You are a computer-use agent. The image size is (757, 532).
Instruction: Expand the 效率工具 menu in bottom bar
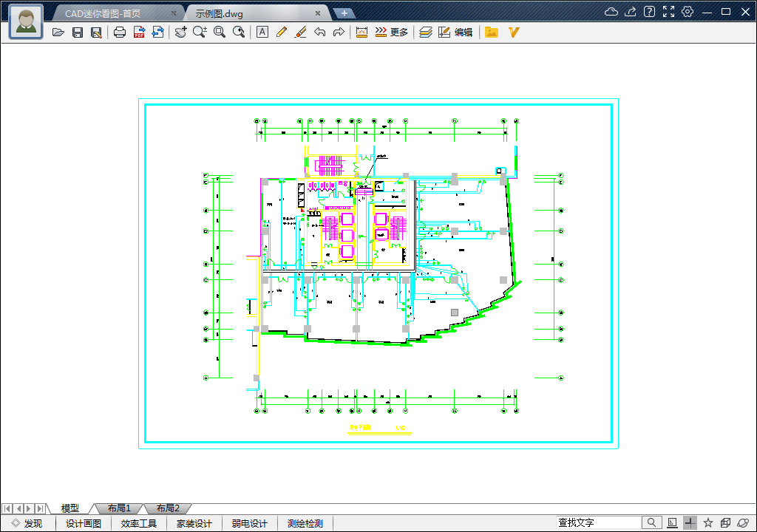(139, 524)
